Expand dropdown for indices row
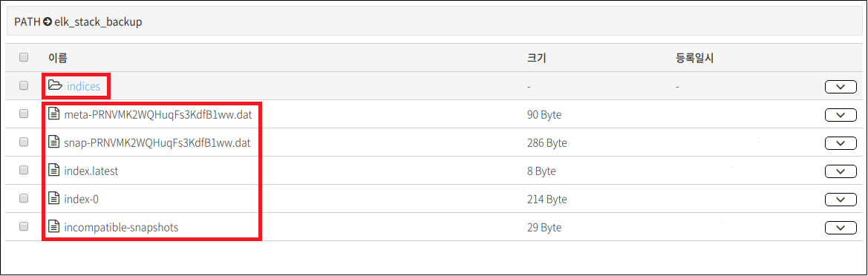 [841, 87]
